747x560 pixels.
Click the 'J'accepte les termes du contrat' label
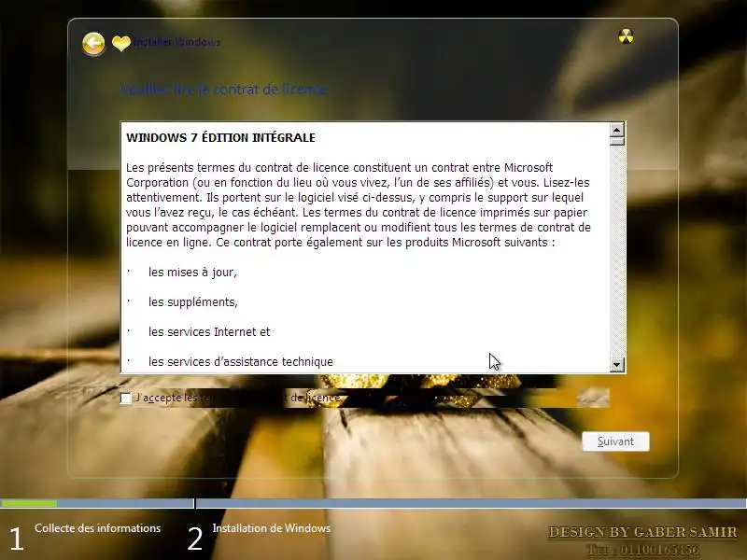(238, 398)
